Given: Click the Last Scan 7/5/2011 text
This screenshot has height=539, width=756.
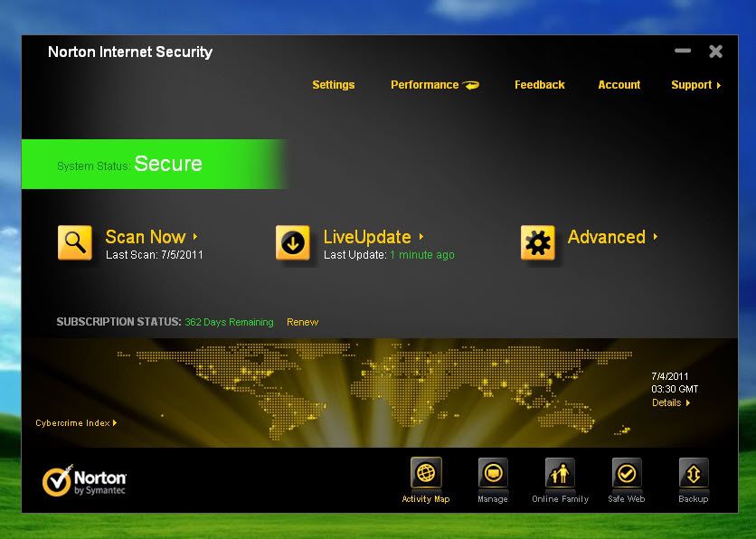Looking at the screenshot, I should pos(155,254).
